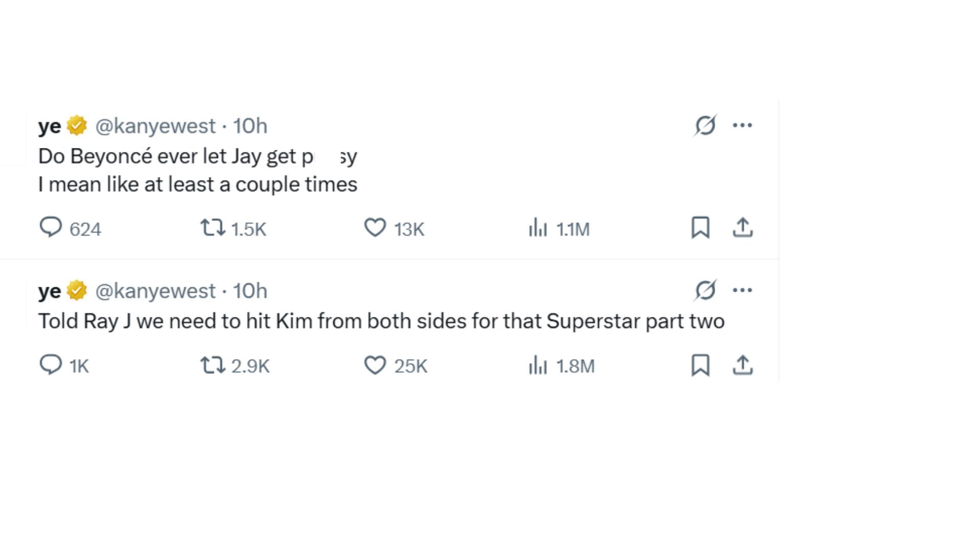View analytics showing 1.8M views

[538, 365]
